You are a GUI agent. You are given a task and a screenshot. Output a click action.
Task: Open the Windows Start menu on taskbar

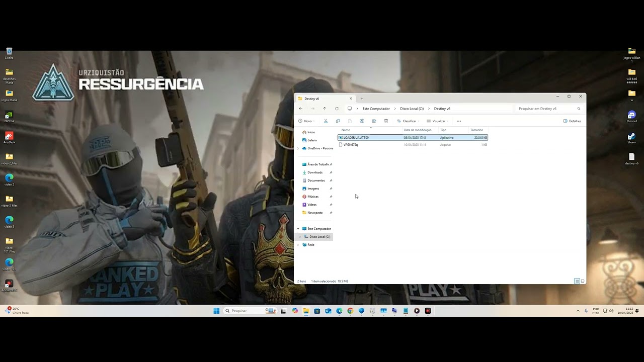click(x=216, y=311)
